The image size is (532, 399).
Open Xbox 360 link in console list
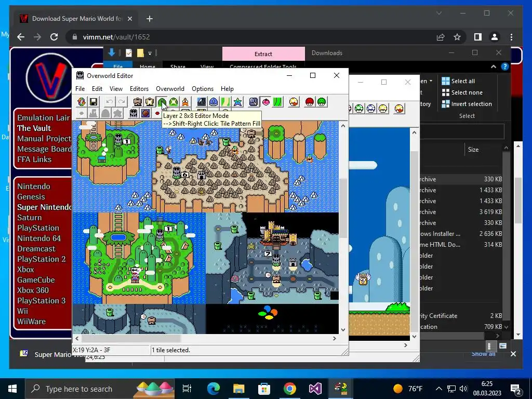[x=33, y=290]
